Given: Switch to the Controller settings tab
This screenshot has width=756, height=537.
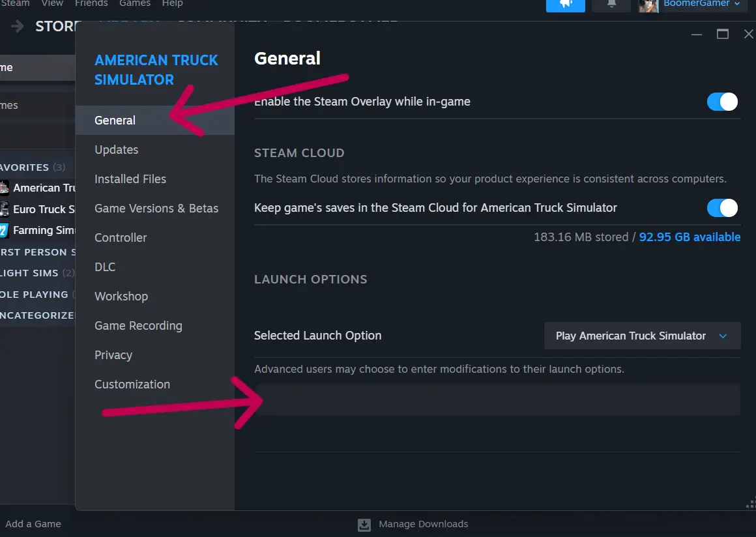Looking at the screenshot, I should [121, 238].
